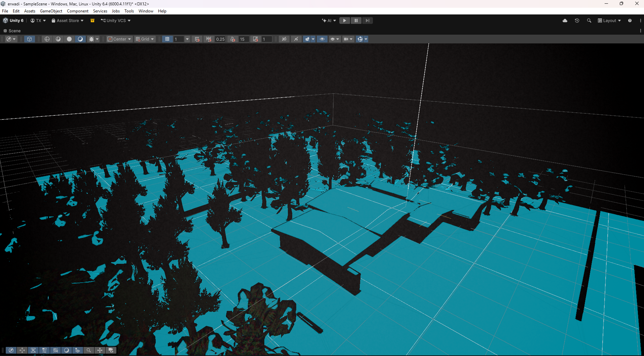Open the Undo History icon
Viewport: 644px width, 356px height.
[577, 21]
